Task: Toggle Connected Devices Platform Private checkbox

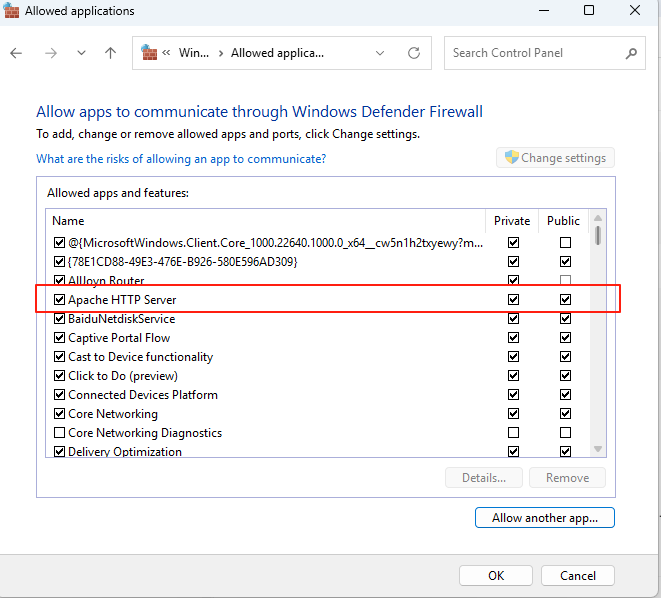Action: [x=513, y=395]
